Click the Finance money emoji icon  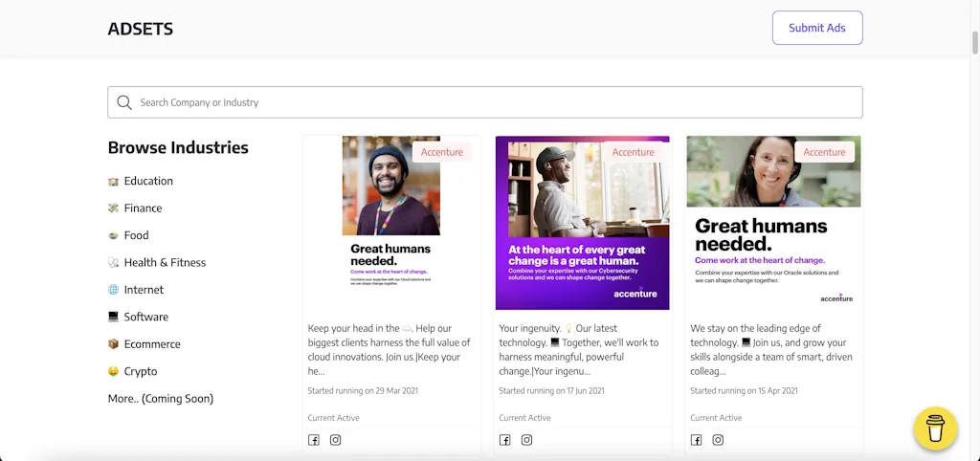pyautogui.click(x=113, y=208)
